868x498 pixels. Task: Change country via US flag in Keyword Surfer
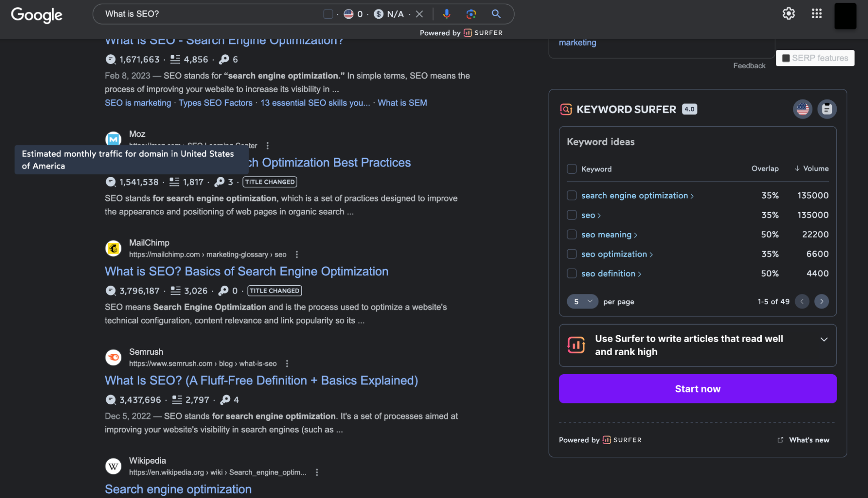[802, 109]
